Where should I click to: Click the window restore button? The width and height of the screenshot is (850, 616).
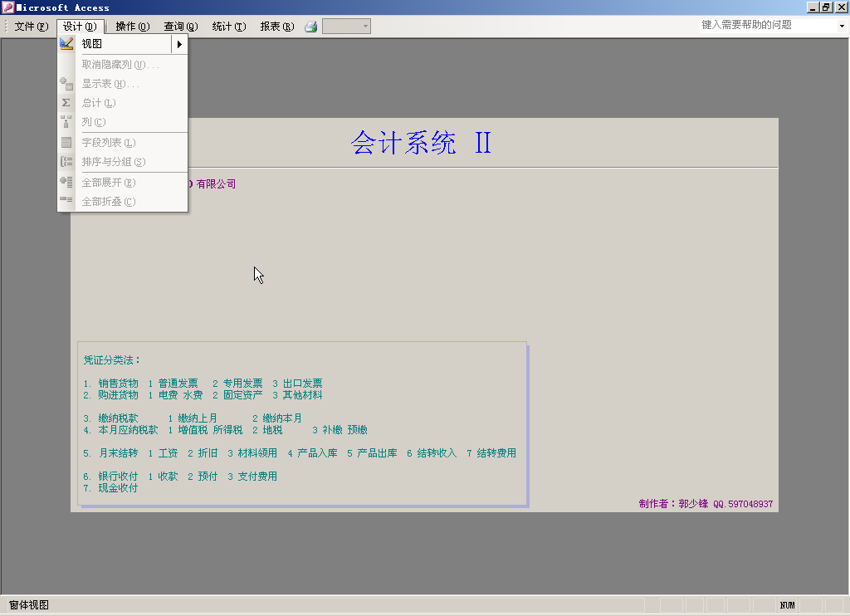(826, 7)
